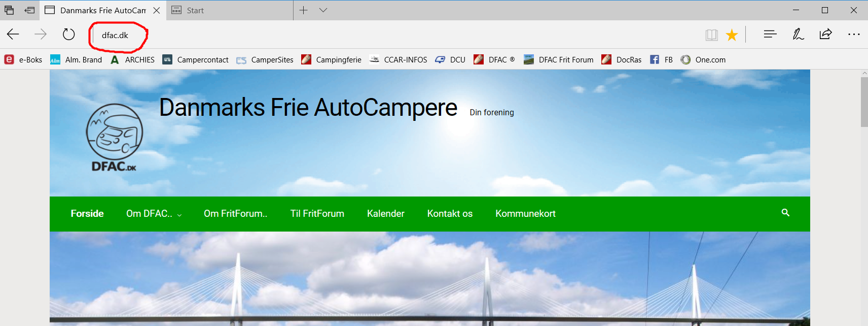This screenshot has width=868, height=326.
Task: Open the DocRas bookmark
Action: [622, 60]
